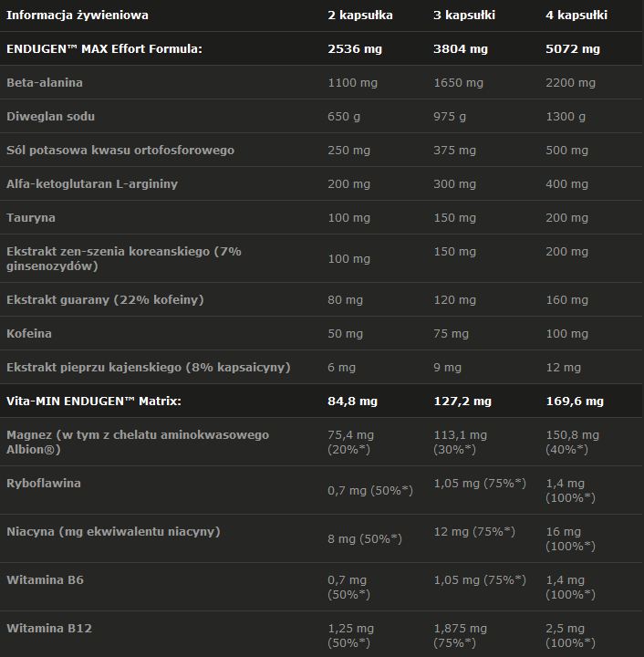Click the '8 mg (50%*)' value

364,539
